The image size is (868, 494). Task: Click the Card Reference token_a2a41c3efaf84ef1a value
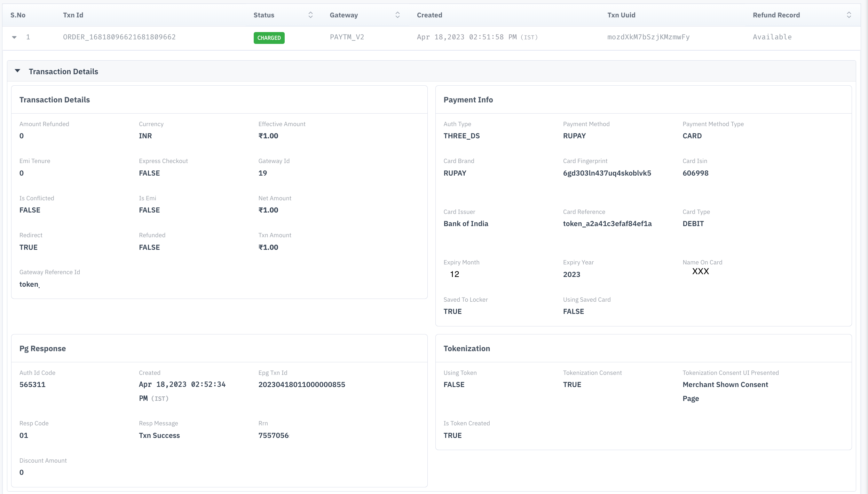point(607,224)
